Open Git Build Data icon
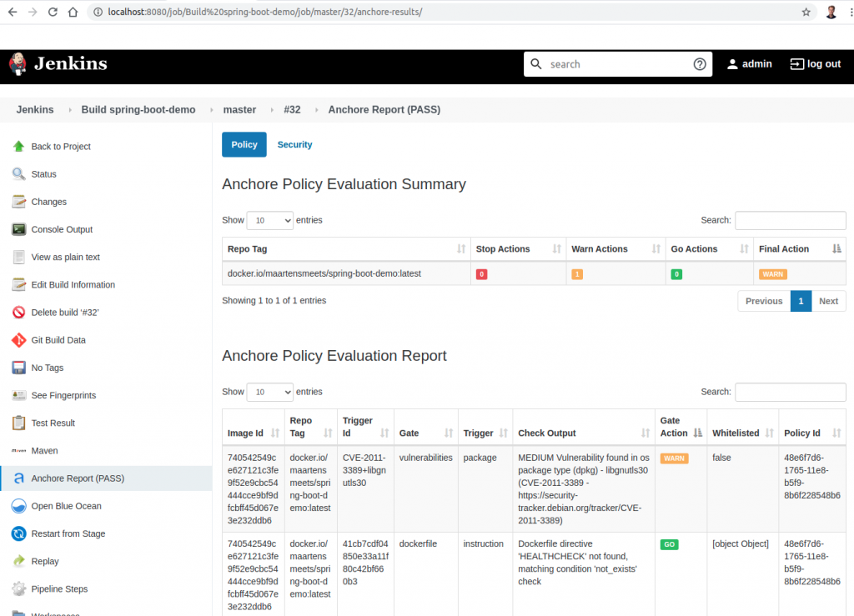854x616 pixels. (x=18, y=340)
